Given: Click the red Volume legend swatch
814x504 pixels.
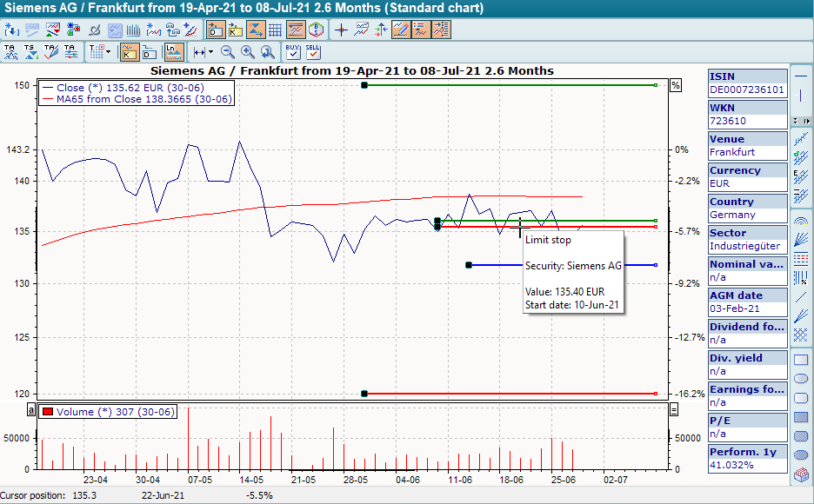Looking at the screenshot, I should [48, 412].
